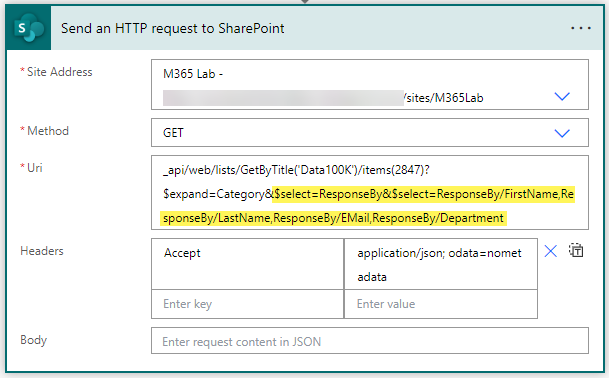Expand the Method dropdown arrow

(x=562, y=133)
